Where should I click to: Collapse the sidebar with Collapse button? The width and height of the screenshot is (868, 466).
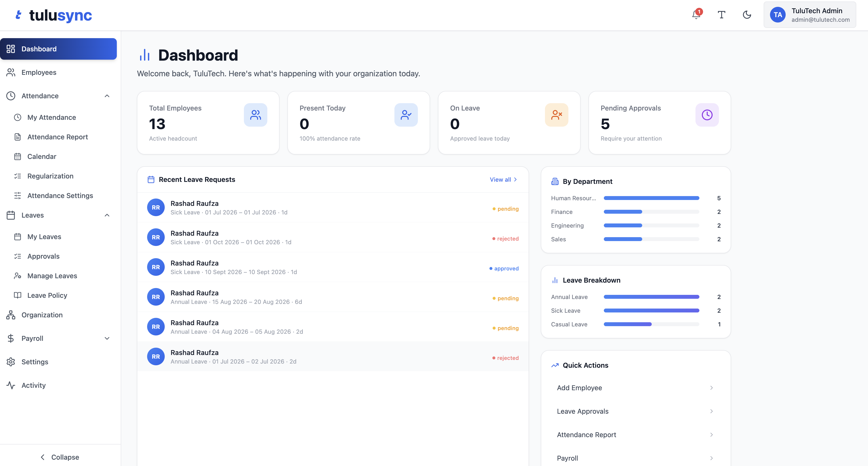coord(60,457)
